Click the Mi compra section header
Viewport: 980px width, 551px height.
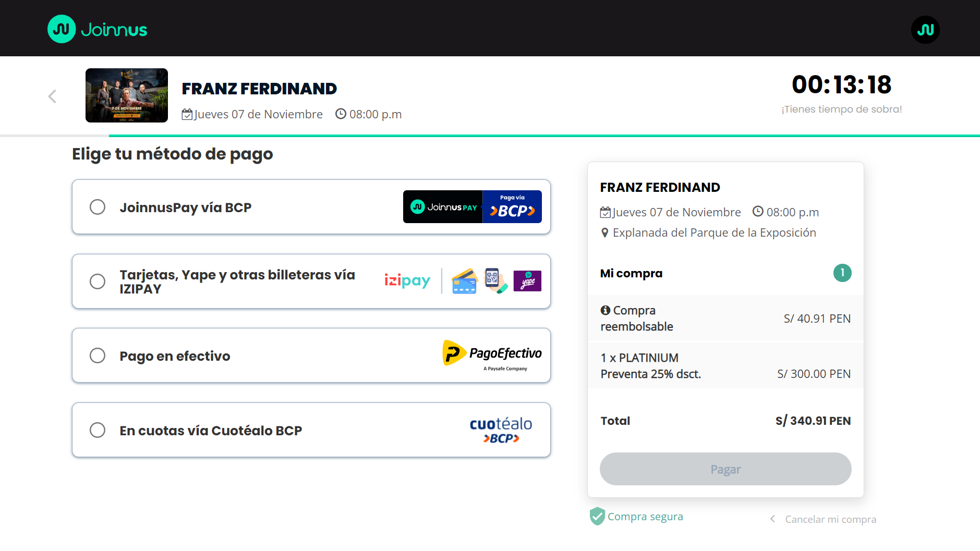pos(631,273)
